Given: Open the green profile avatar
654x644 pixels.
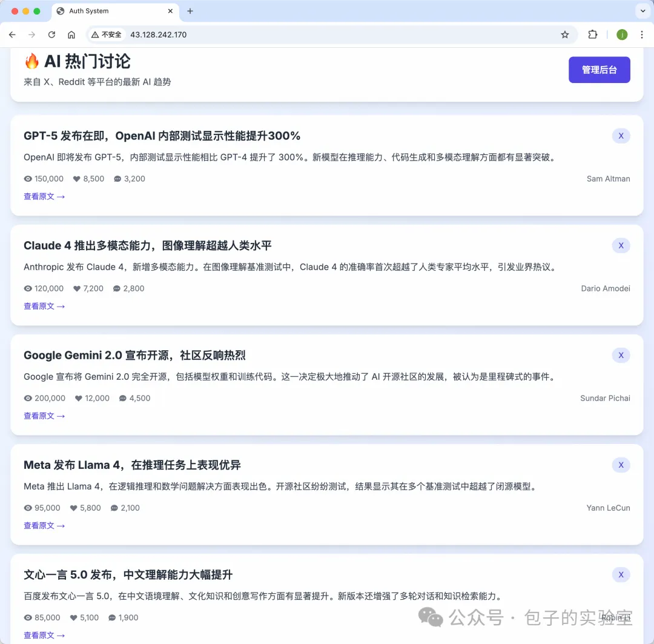Looking at the screenshot, I should pos(622,35).
